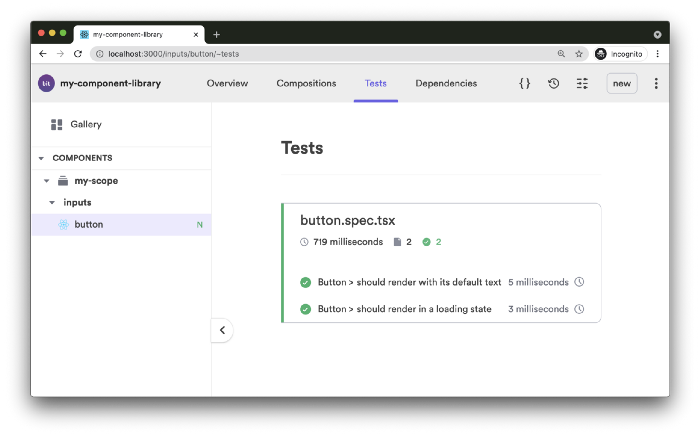This screenshot has height=437, width=700.
Task: Click the inputs folder label
Action: tap(77, 203)
